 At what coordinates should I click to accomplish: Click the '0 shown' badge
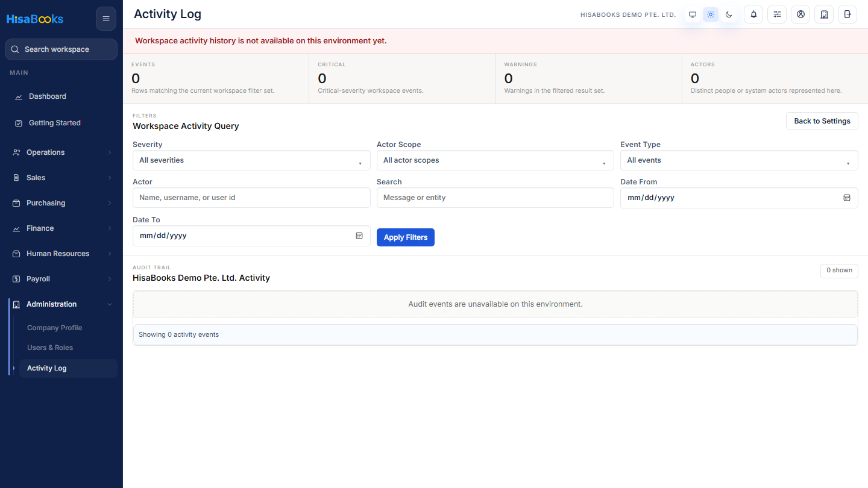click(x=839, y=271)
